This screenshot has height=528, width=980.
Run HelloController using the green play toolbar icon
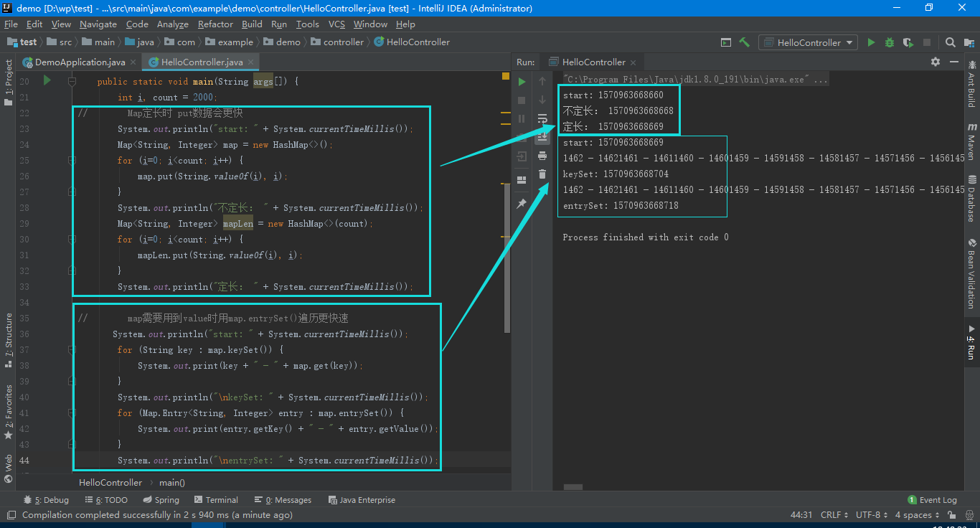pos(871,42)
